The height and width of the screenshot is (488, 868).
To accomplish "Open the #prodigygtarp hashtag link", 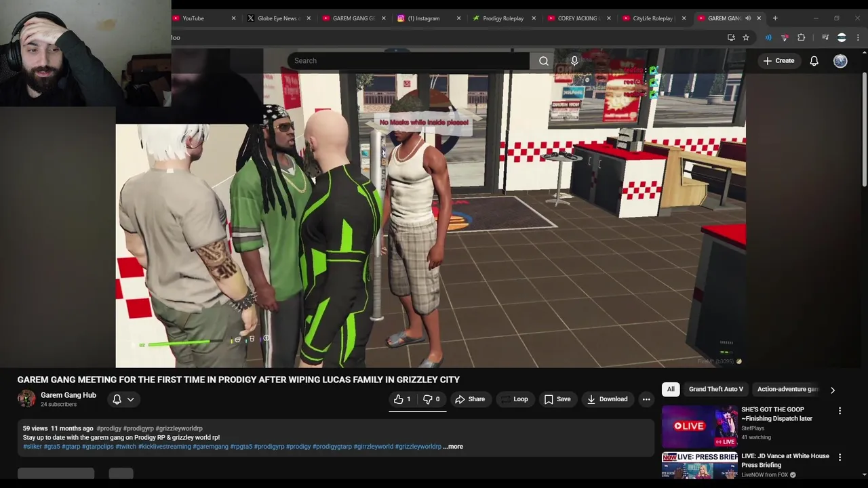I will (332, 447).
